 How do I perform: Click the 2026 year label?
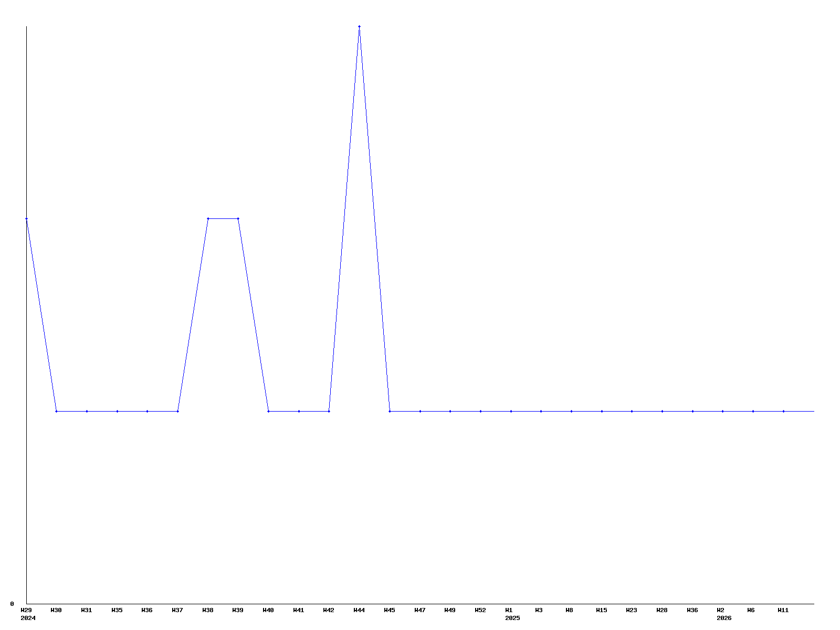(724, 618)
